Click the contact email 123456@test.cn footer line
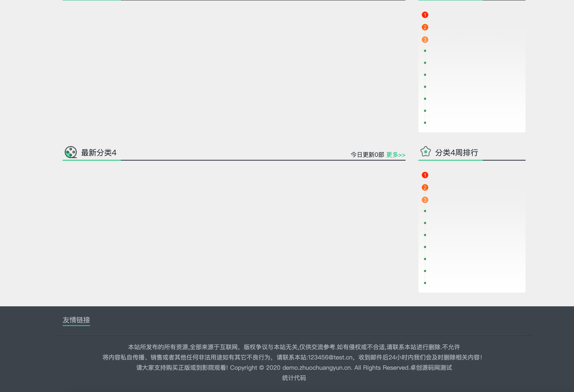 coord(292,358)
